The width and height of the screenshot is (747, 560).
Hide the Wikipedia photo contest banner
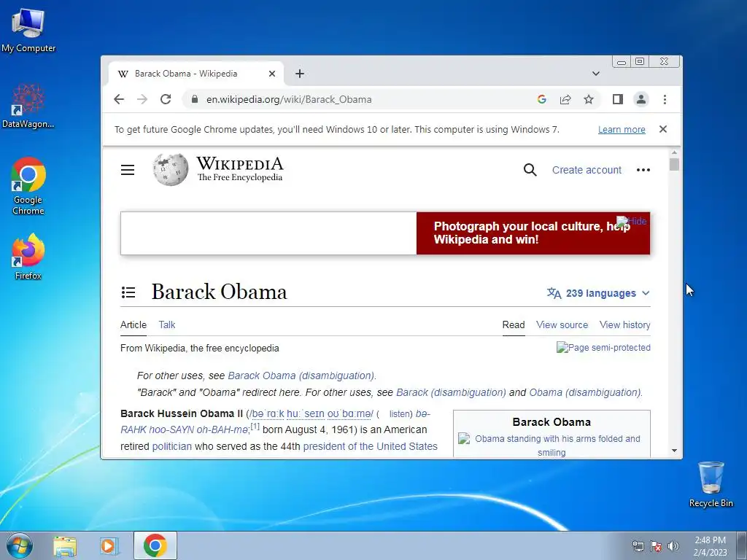[x=632, y=221]
